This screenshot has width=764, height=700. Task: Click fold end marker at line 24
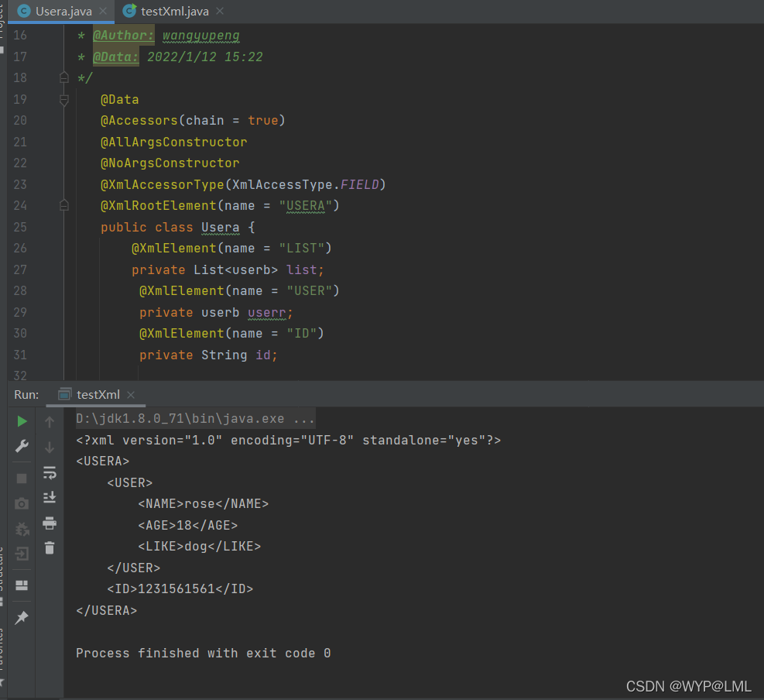(x=63, y=205)
